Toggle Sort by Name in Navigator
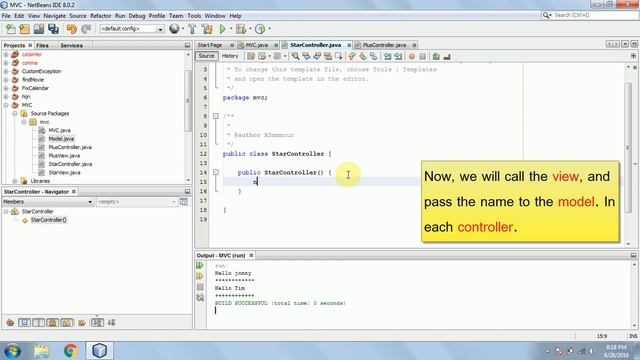The image size is (640, 360). pos(97,322)
